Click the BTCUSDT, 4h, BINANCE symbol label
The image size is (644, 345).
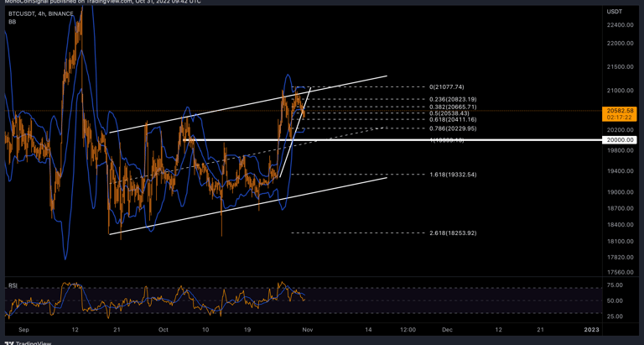[41, 14]
